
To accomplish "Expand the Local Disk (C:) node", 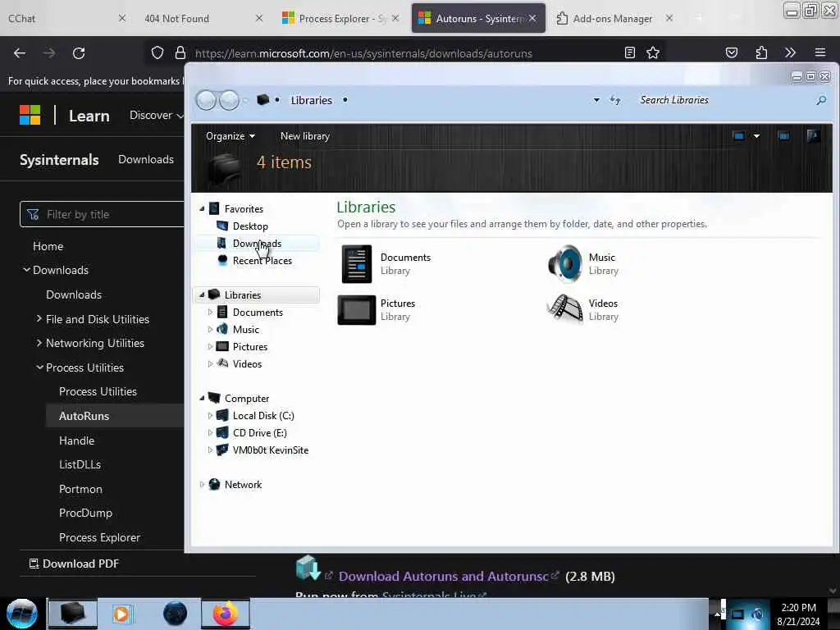I will pyautogui.click(x=210, y=416).
